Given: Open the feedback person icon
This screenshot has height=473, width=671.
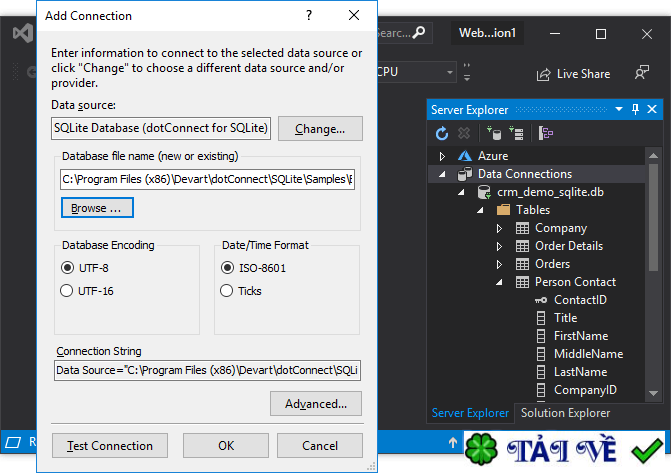Looking at the screenshot, I should pyautogui.click(x=642, y=72).
